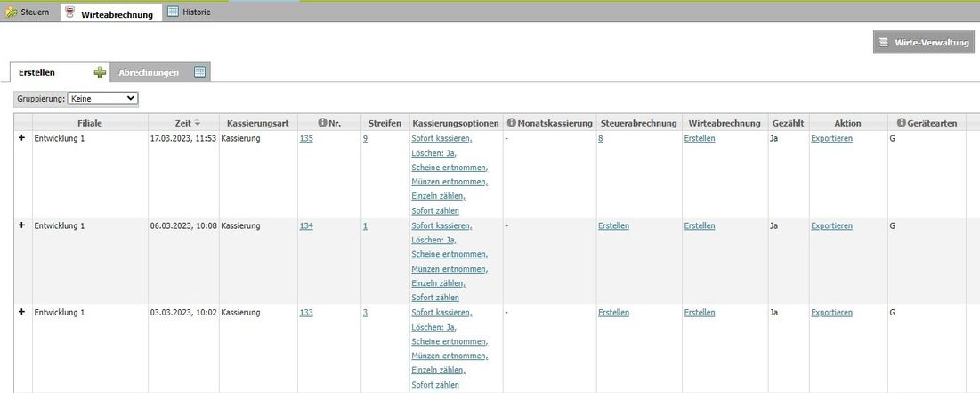Click 'Sofort zählen' in row 133
Viewport: 980px width, 393px height.
coord(435,384)
